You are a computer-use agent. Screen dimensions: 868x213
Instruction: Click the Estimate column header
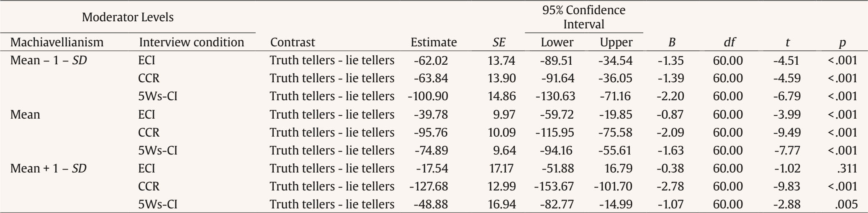[433, 42]
